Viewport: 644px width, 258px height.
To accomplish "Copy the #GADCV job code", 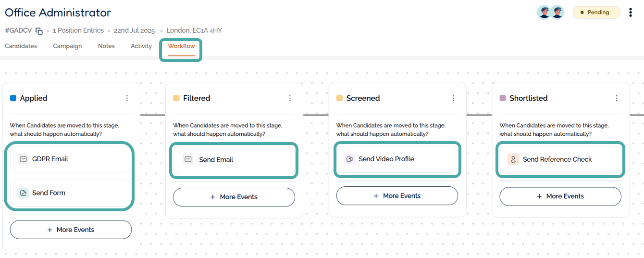I will (x=39, y=31).
